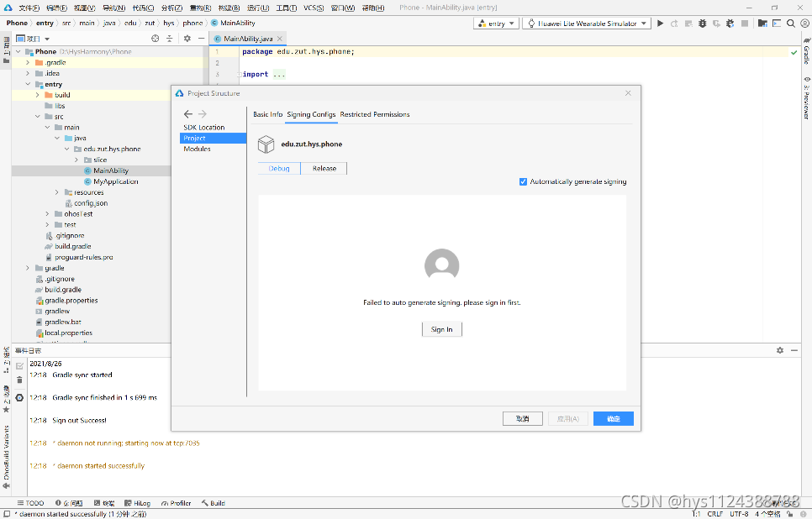
Task: Select the Release signing tab
Action: 324,169
